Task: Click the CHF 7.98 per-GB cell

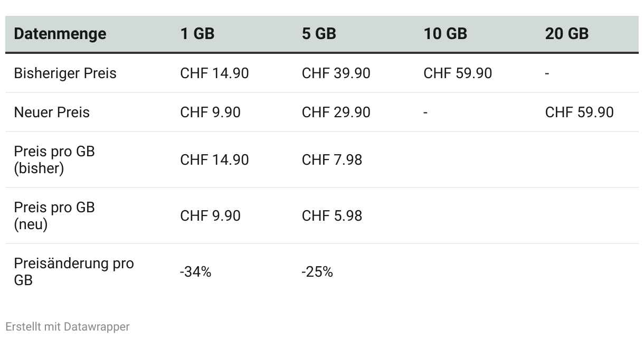Action: tap(332, 159)
